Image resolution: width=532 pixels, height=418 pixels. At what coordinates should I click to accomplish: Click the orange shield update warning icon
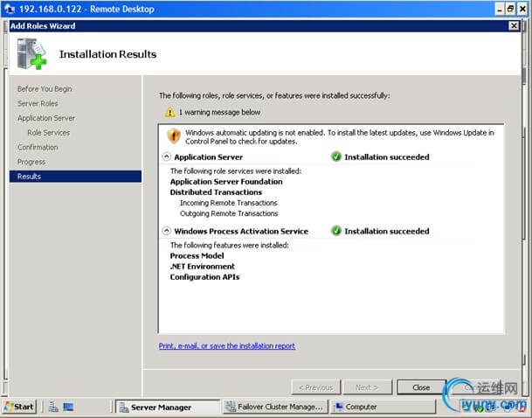[x=174, y=136]
